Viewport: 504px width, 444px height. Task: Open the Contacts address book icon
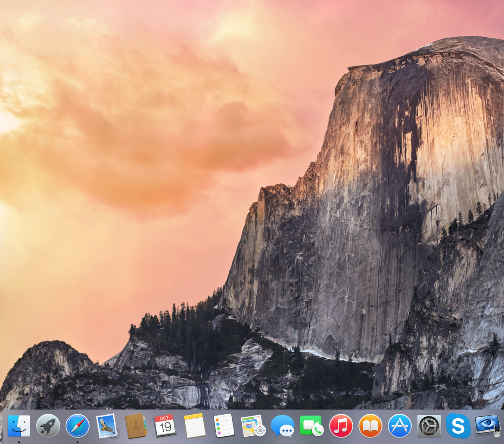click(x=136, y=426)
